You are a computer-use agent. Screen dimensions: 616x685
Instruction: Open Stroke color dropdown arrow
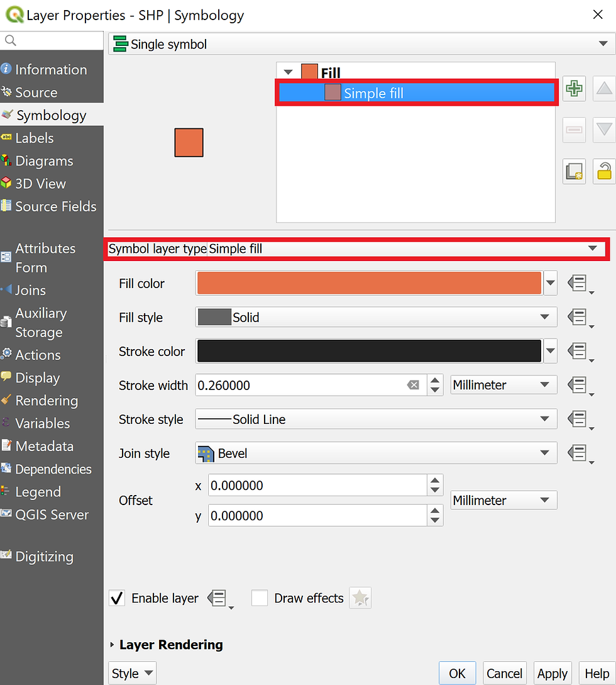point(551,351)
